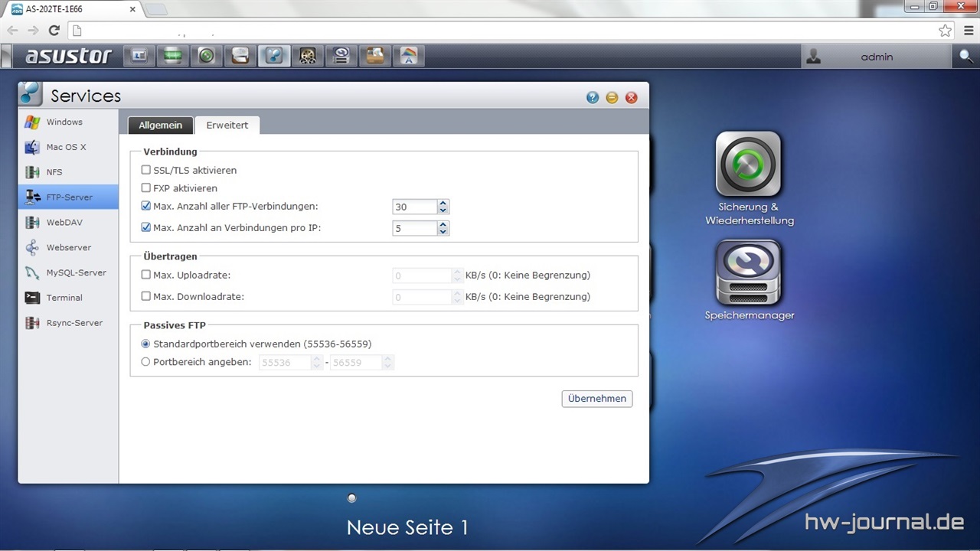Open the ID card taskbar app
This screenshot has width=980, height=551.
139,56
